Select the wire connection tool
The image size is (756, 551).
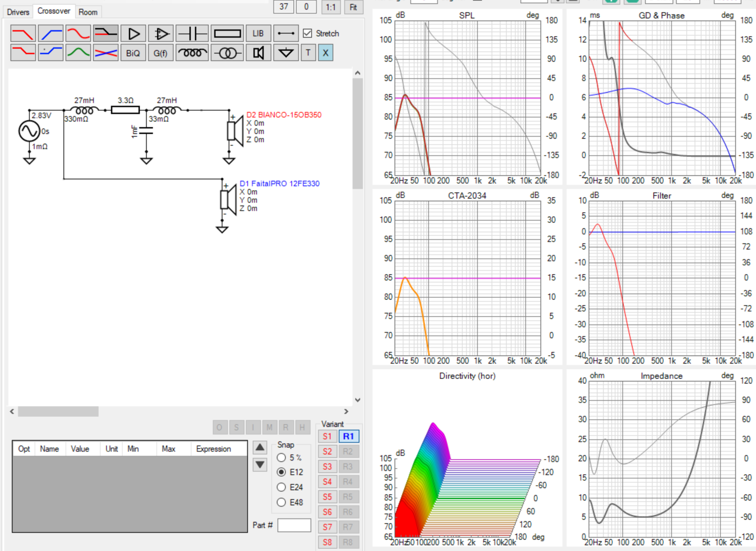pyautogui.click(x=286, y=34)
